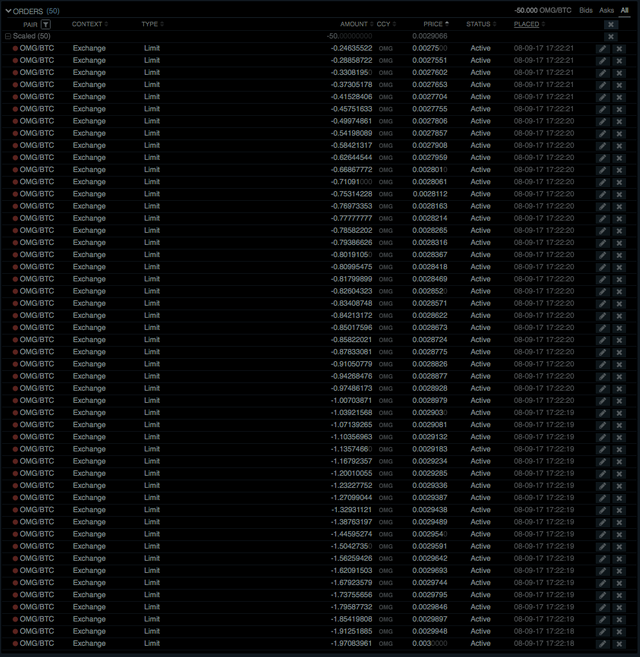
Task: Show only Asks orders
Action: (606, 10)
